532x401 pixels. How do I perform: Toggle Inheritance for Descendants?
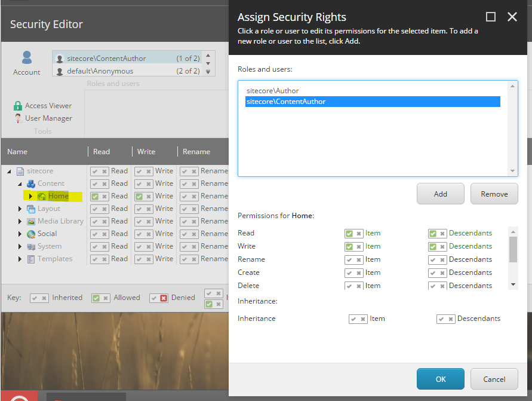[445, 319]
